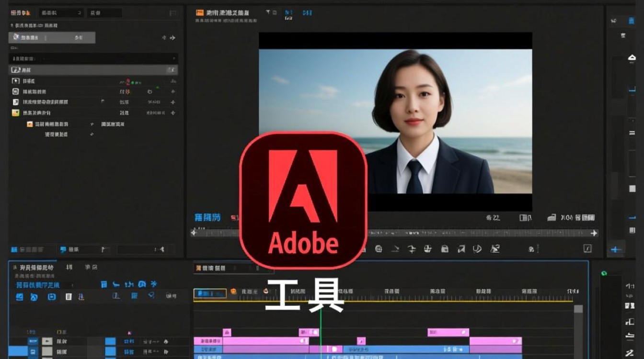Click the blue text link in the lower-left panel
The height and width of the screenshot is (359, 644).
(38, 285)
